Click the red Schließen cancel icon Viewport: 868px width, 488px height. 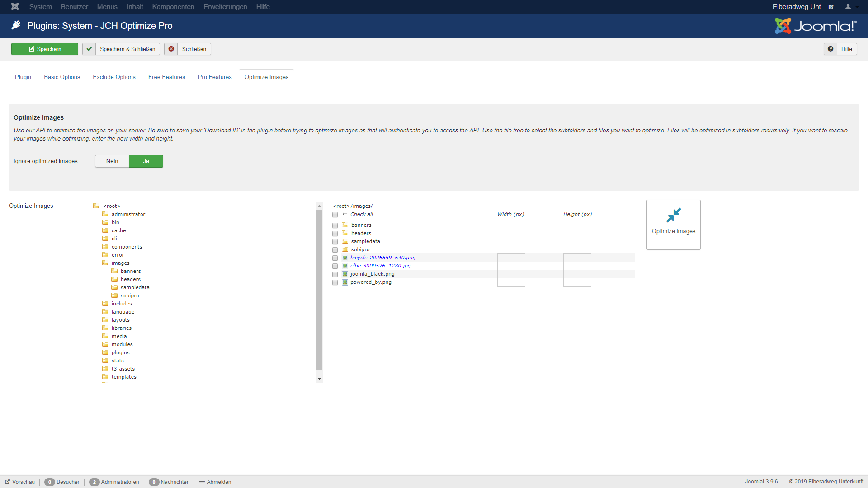coord(171,49)
